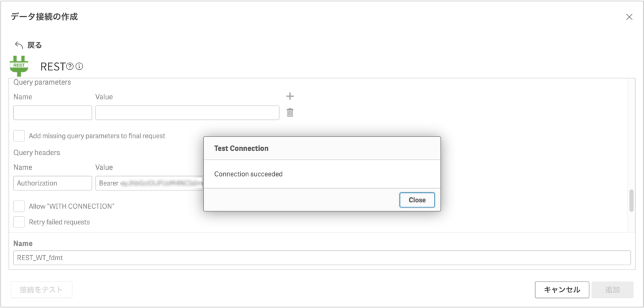Screen dimensions: 644x308
Task: Focus the query parameter Value field
Action: tap(187, 113)
